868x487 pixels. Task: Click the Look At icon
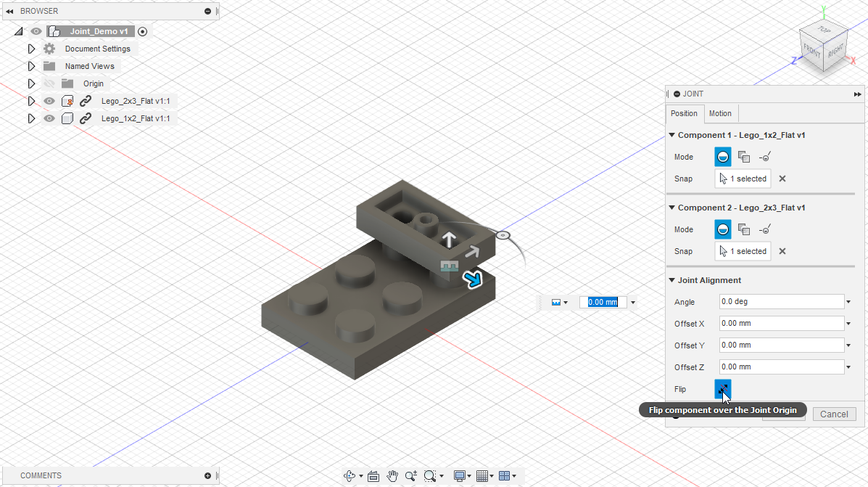(x=373, y=476)
